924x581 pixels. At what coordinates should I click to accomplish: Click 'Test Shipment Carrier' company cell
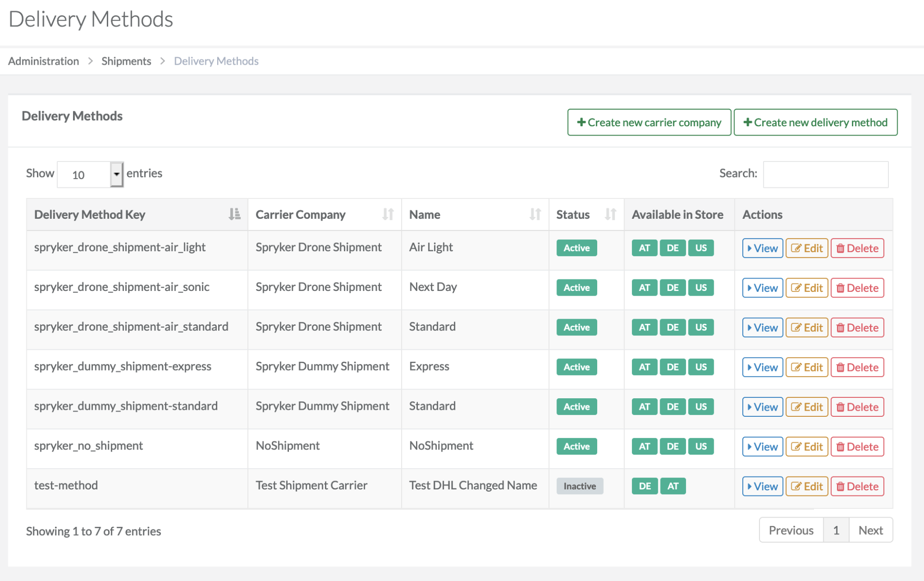point(325,488)
